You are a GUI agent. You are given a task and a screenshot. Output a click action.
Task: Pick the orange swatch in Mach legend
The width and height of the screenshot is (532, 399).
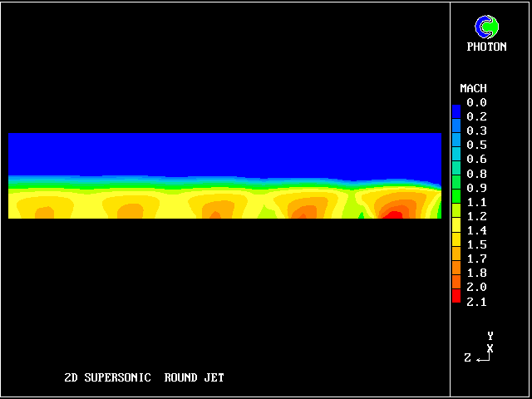(456, 266)
